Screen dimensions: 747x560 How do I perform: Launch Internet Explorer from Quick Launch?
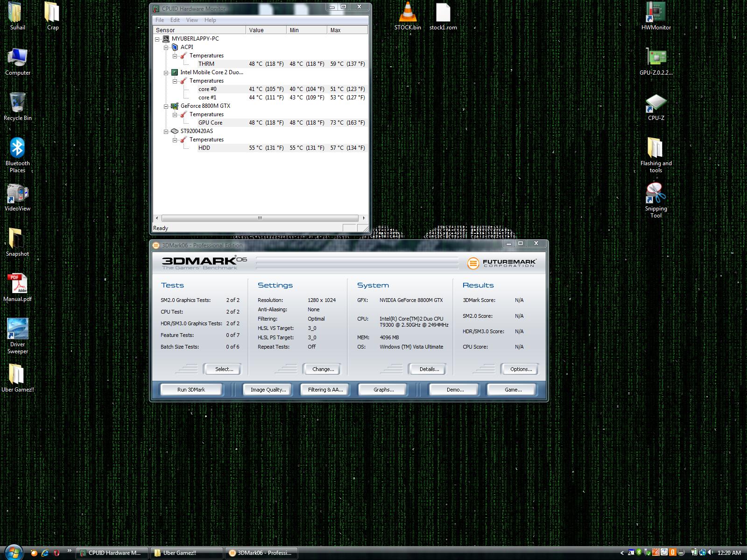(x=45, y=553)
